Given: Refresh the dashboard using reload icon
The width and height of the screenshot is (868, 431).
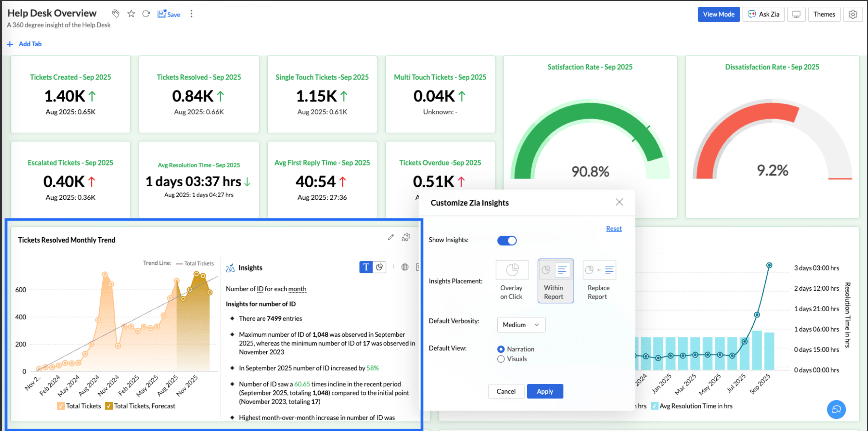Looking at the screenshot, I should coord(146,13).
